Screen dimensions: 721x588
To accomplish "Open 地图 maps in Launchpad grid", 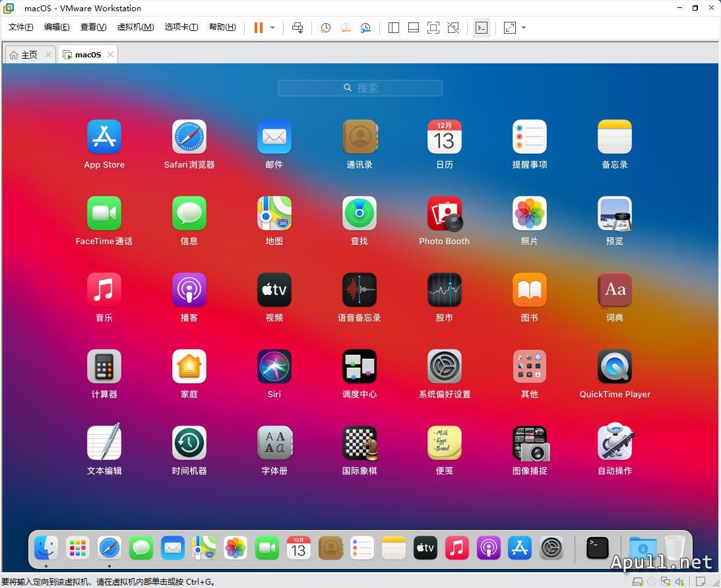I will click(274, 213).
